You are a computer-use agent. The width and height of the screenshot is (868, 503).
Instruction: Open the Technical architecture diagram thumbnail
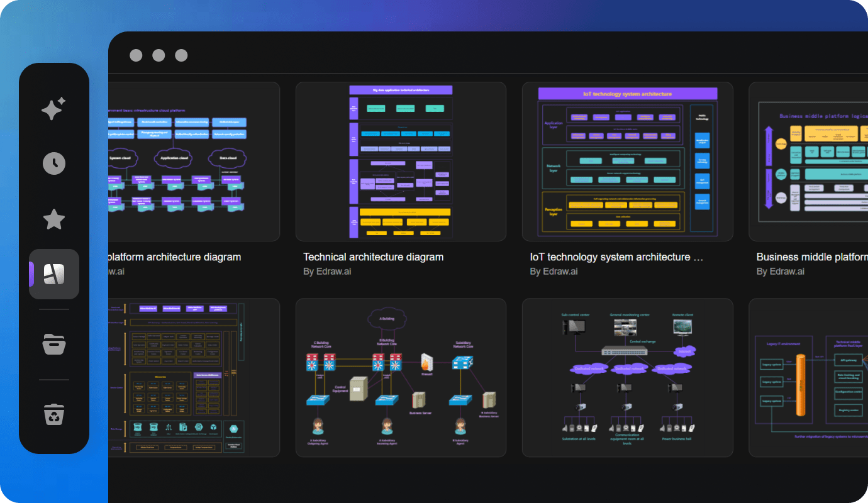pos(401,162)
